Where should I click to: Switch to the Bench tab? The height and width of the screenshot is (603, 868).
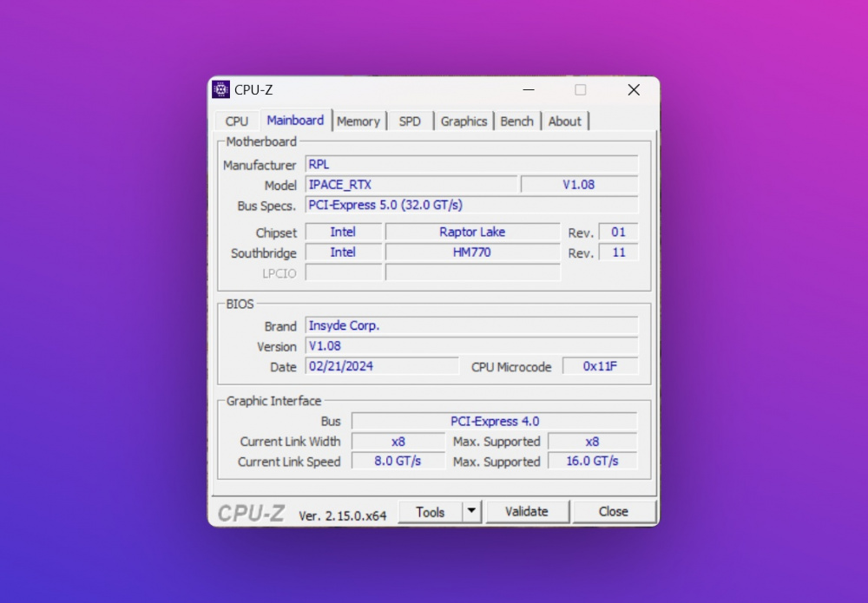(x=516, y=121)
